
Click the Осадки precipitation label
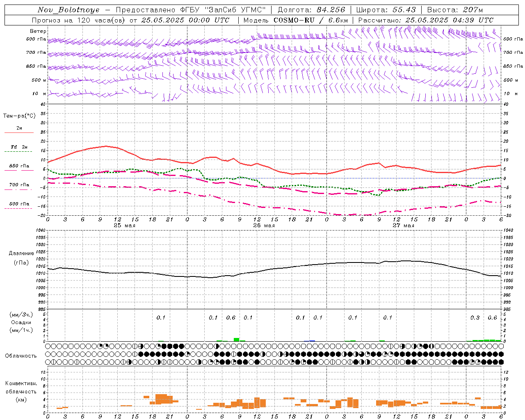(x=21, y=322)
